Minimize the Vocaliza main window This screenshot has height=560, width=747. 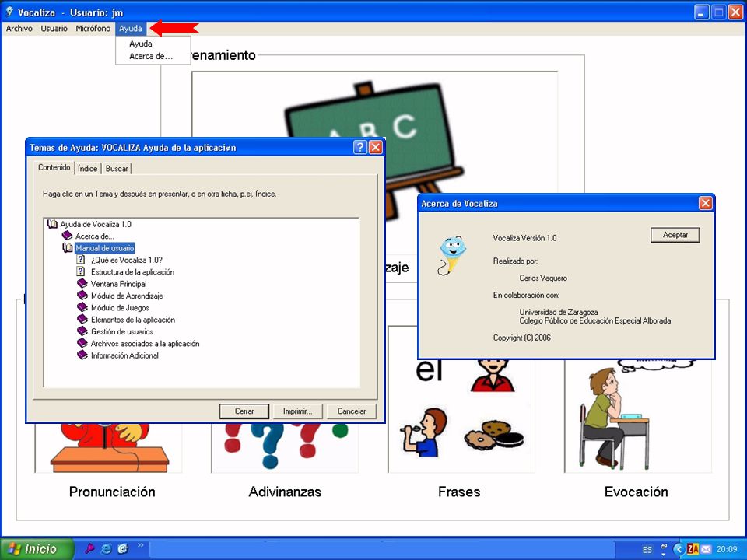point(702,12)
